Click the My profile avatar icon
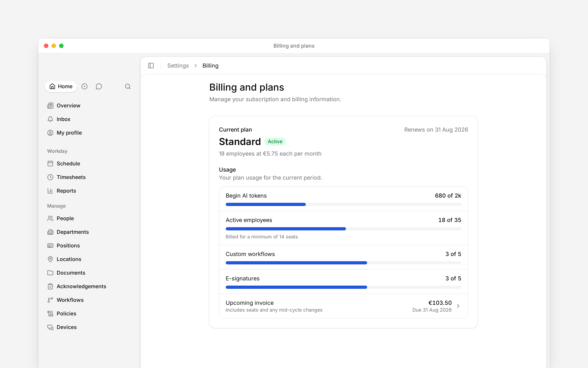The height and width of the screenshot is (368, 588). click(50, 133)
